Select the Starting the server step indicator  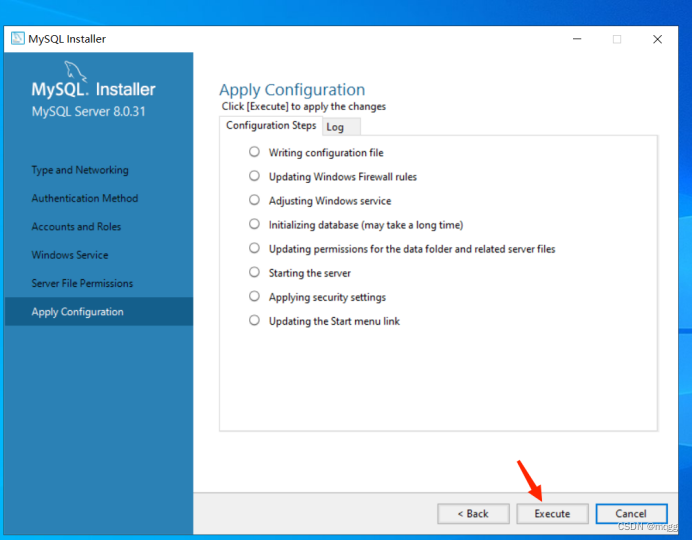[x=254, y=272]
